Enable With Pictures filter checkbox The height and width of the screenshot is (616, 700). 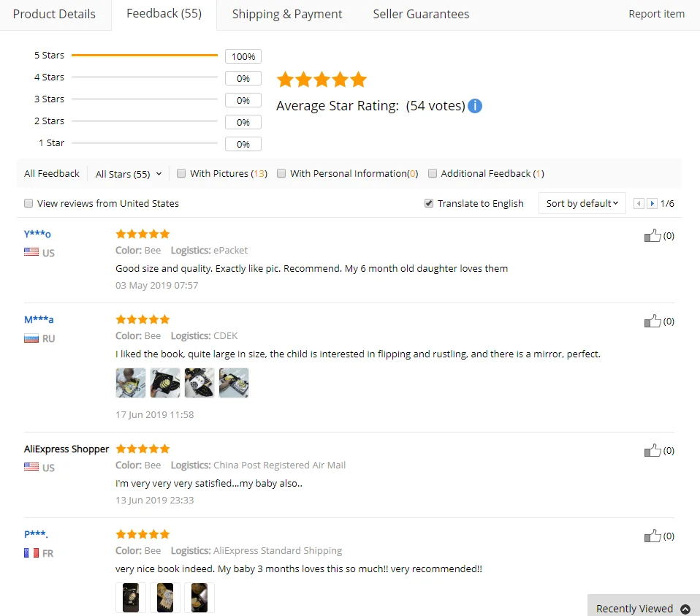tap(180, 173)
